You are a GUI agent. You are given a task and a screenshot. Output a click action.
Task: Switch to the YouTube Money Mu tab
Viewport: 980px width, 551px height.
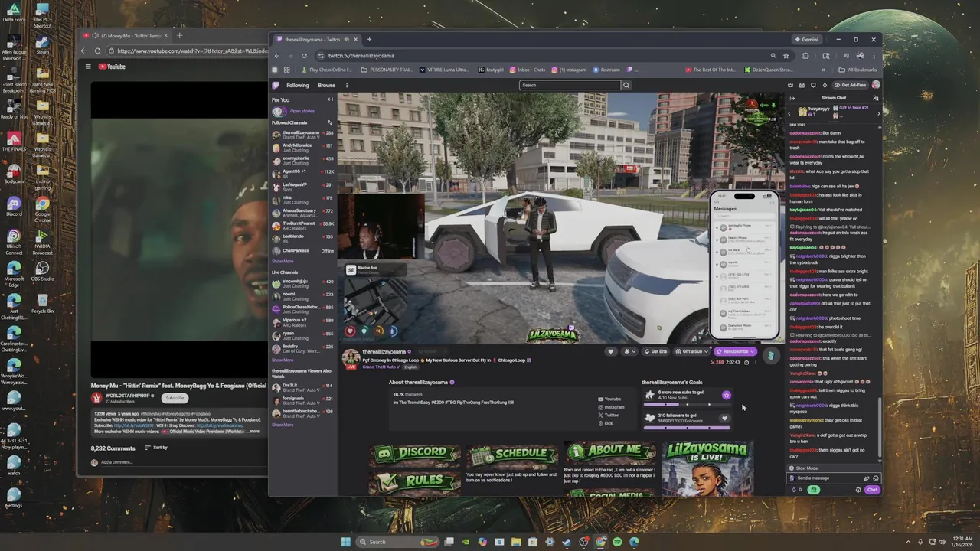[x=126, y=36]
